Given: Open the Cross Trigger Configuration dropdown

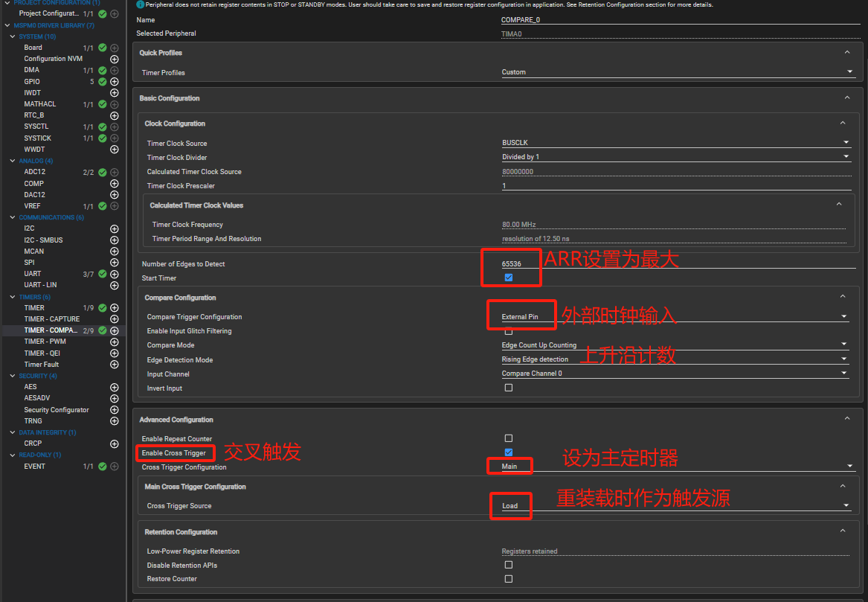Looking at the screenshot, I should pos(678,467).
